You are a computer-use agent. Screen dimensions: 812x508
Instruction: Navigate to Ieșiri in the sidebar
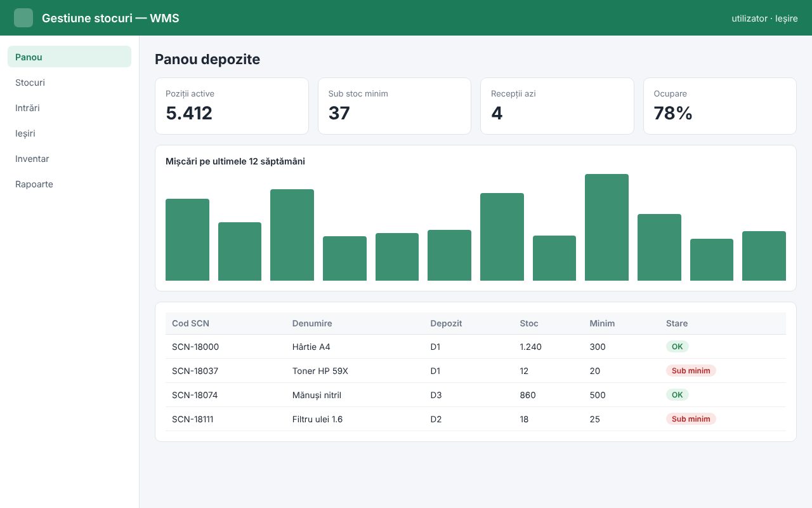[x=70, y=133]
